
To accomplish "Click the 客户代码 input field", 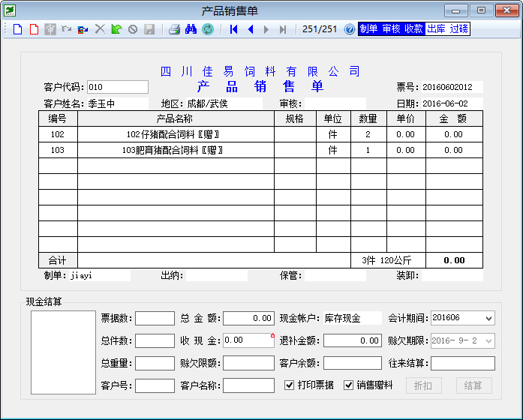I will click(118, 87).
